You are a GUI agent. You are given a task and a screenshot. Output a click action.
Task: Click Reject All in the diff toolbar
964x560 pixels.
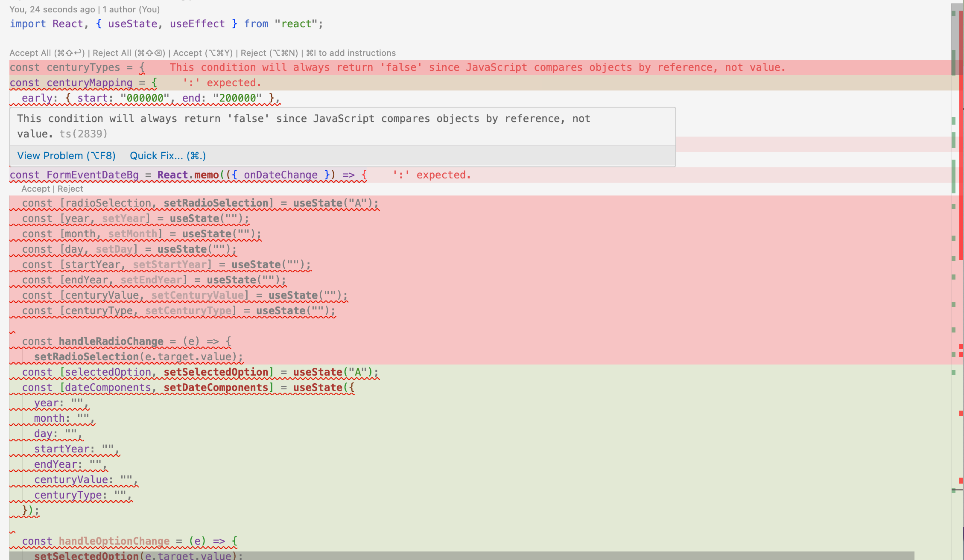click(x=129, y=53)
